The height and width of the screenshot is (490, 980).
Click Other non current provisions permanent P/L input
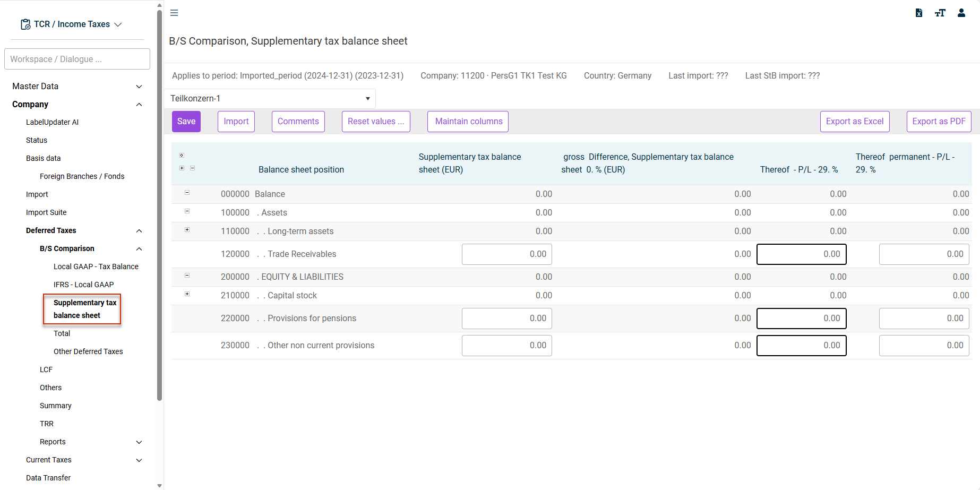pyautogui.click(x=924, y=346)
